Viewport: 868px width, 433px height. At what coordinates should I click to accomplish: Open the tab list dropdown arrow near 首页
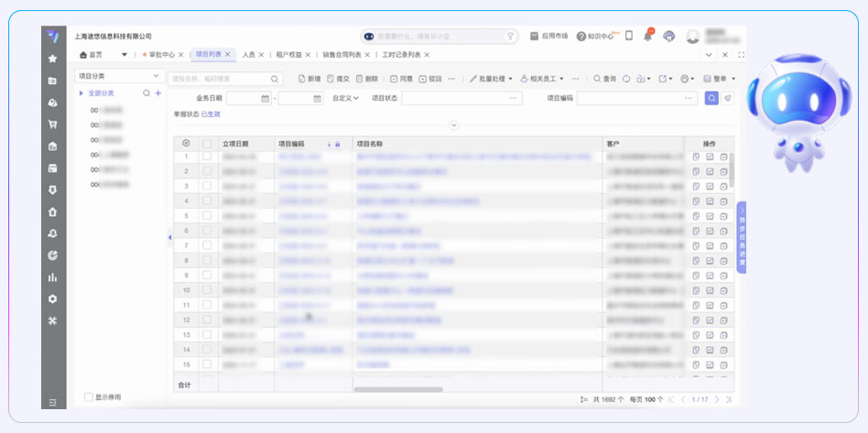pyautogui.click(x=125, y=55)
